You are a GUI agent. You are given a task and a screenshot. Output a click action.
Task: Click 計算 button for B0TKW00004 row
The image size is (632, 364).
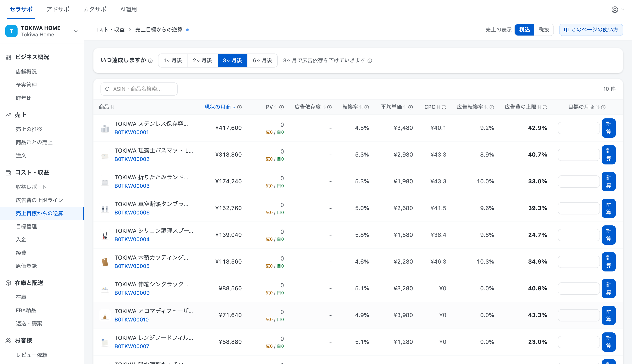pos(609,235)
